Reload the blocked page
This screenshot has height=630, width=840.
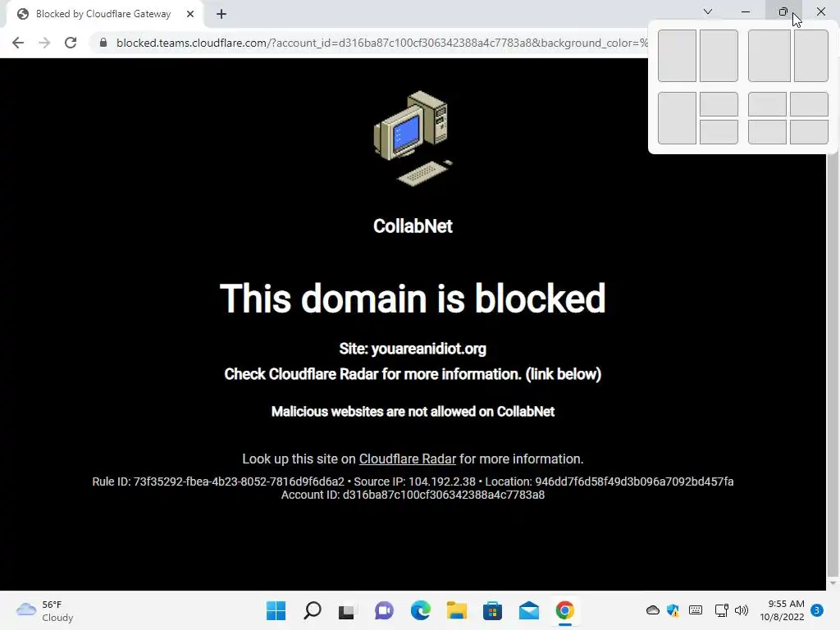click(71, 43)
